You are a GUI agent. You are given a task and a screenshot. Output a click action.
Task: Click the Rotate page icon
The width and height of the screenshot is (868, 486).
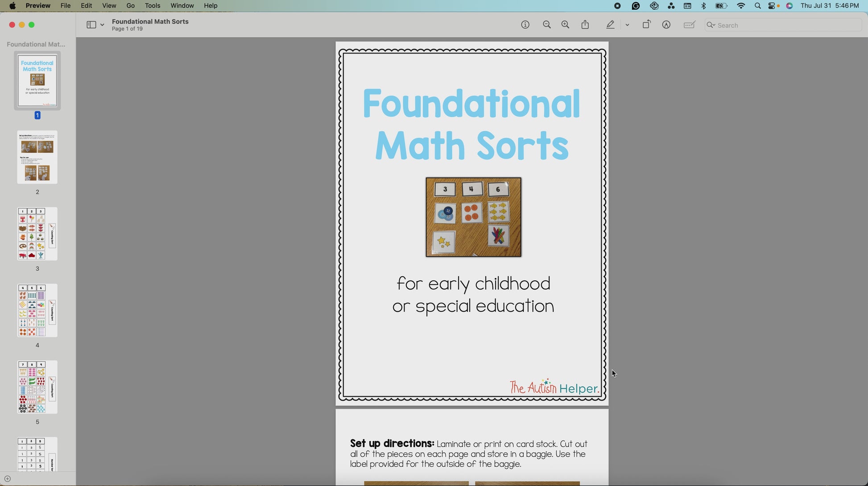coord(646,25)
